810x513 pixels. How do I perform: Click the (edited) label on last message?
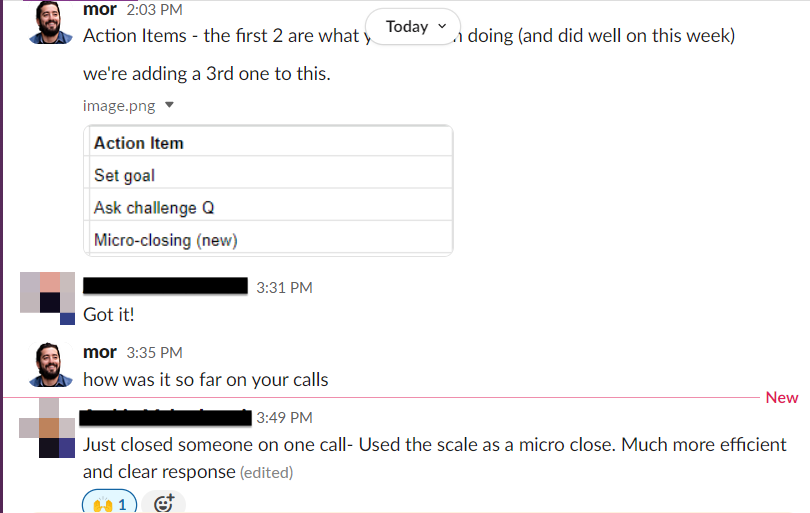tap(266, 472)
